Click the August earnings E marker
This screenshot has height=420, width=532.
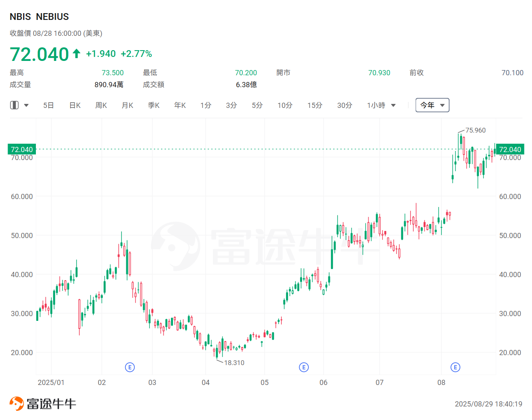click(x=455, y=367)
